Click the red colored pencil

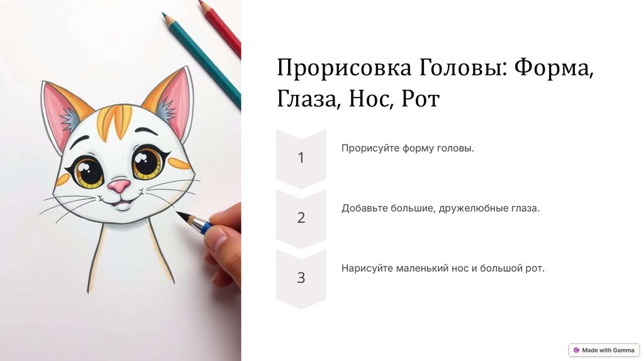pos(219,27)
